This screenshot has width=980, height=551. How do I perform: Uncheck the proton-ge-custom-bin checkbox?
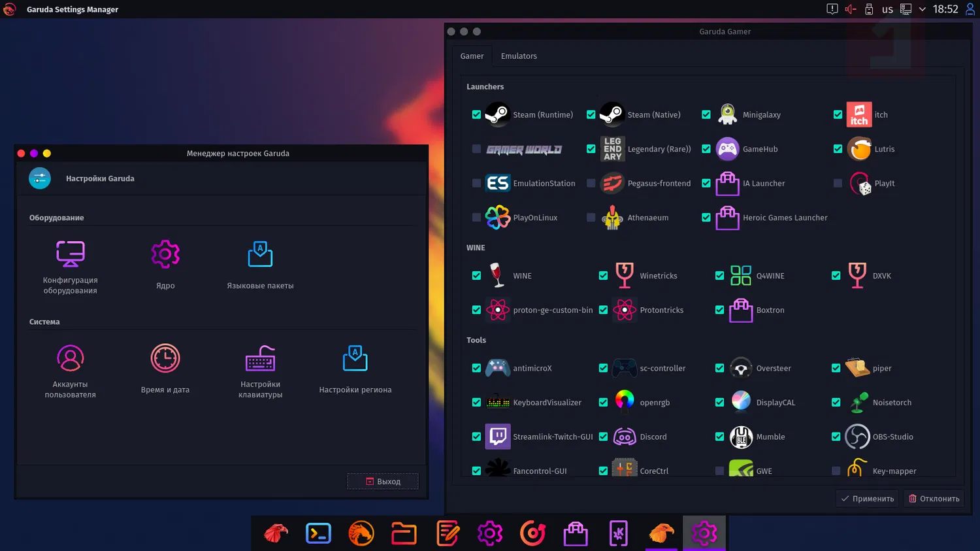pyautogui.click(x=476, y=310)
